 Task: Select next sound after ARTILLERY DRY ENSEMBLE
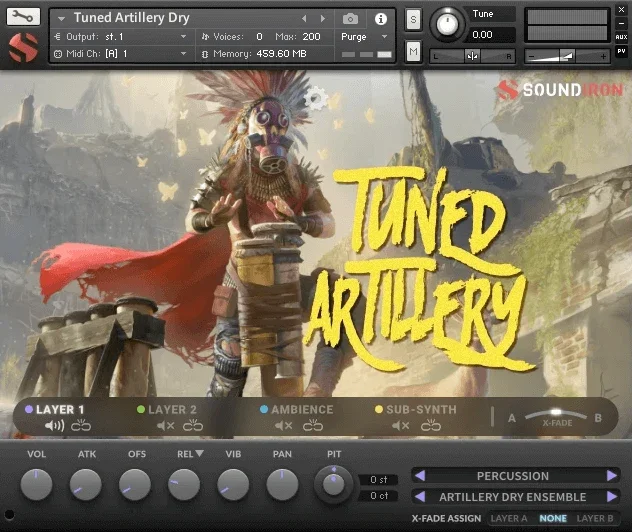612,497
